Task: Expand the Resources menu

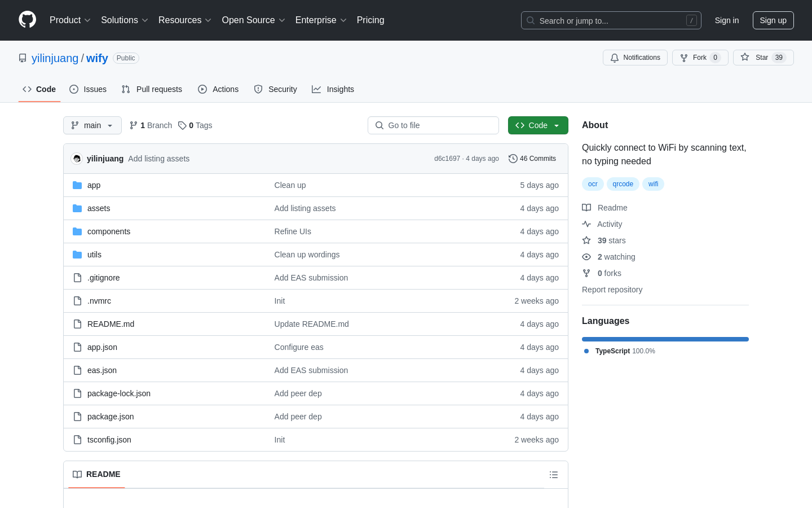Action: pyautogui.click(x=185, y=20)
